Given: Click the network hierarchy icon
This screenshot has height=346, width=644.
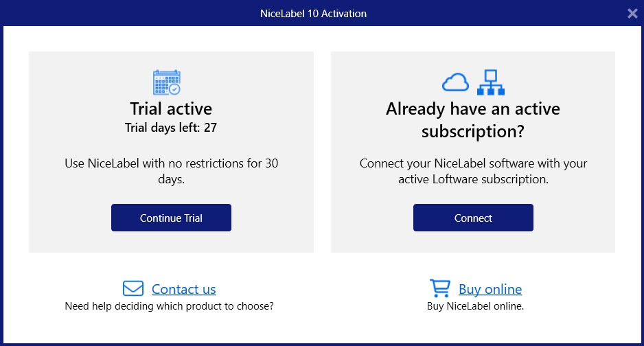Looking at the screenshot, I should 490,82.
